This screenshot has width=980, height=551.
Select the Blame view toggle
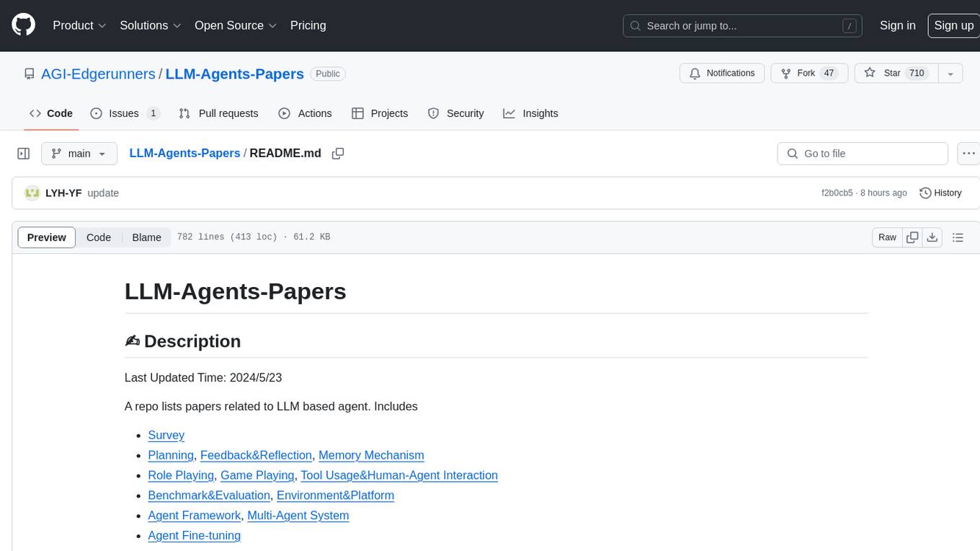tap(146, 237)
